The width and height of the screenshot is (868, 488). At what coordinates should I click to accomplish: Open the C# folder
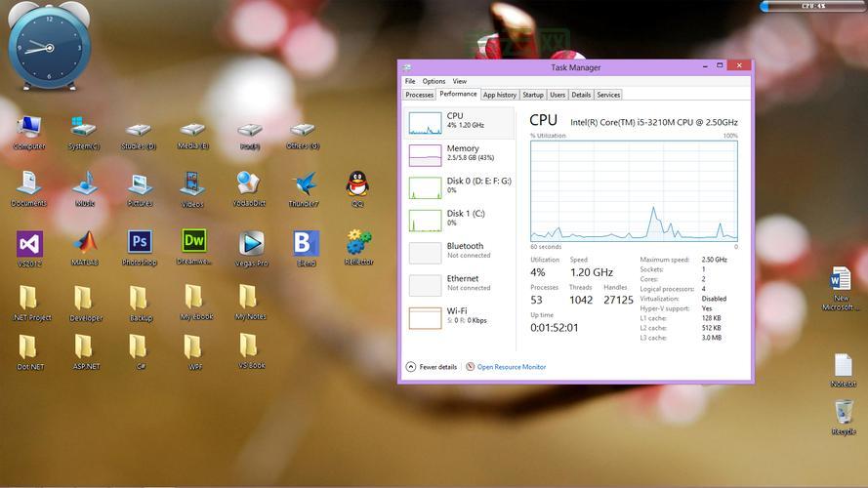(x=139, y=352)
